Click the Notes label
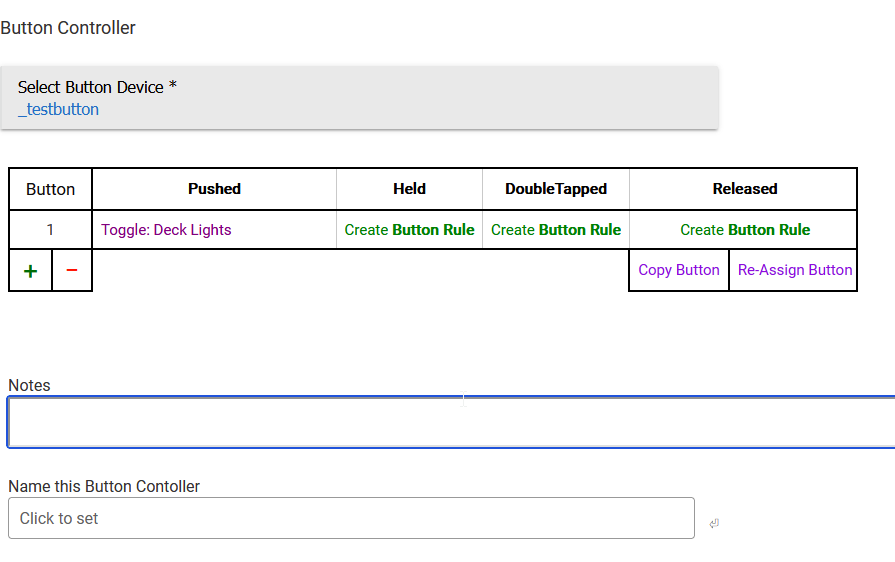This screenshot has height=562, width=895. click(x=29, y=385)
